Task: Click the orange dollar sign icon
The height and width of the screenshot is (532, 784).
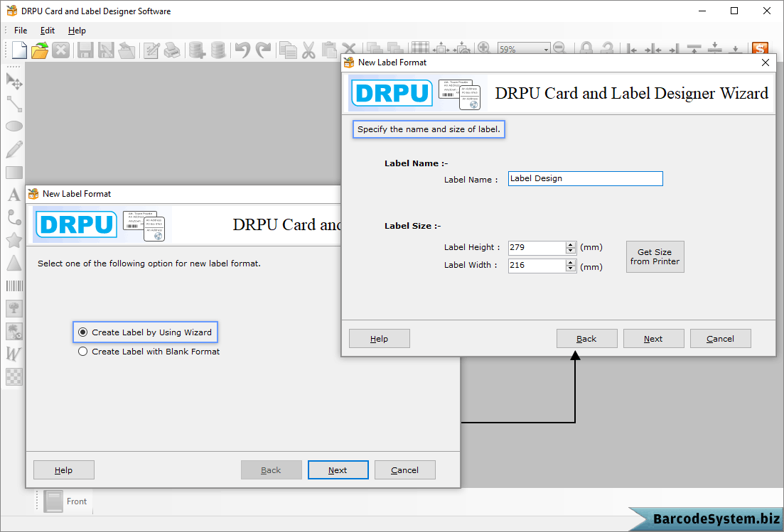Action: (x=760, y=48)
